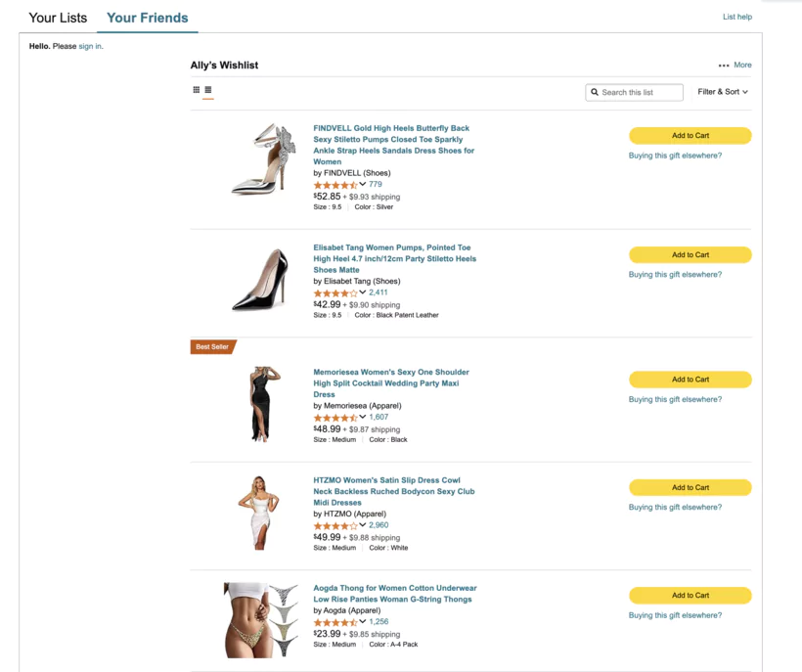
Task: Open the Memoriesea Women's Sexy One Shoulder title
Action: (x=391, y=383)
